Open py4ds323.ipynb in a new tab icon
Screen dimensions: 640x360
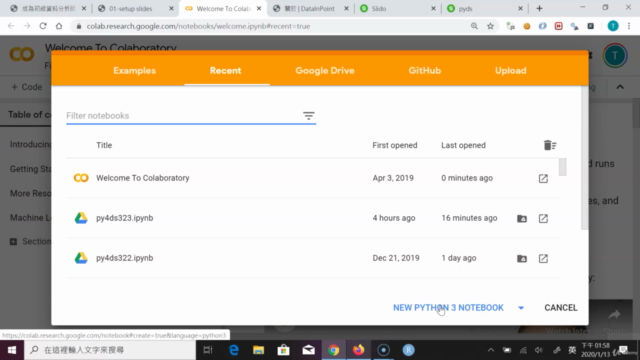coord(543,218)
